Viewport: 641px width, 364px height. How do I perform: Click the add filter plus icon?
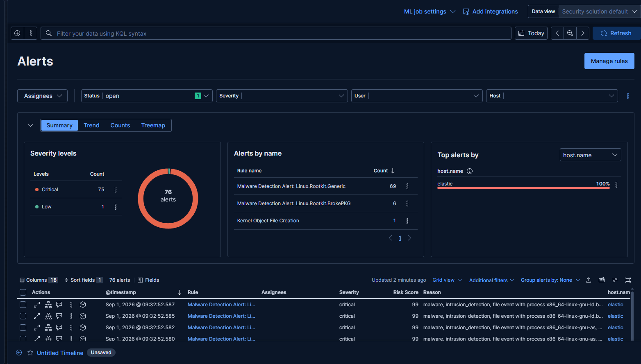[17, 33]
